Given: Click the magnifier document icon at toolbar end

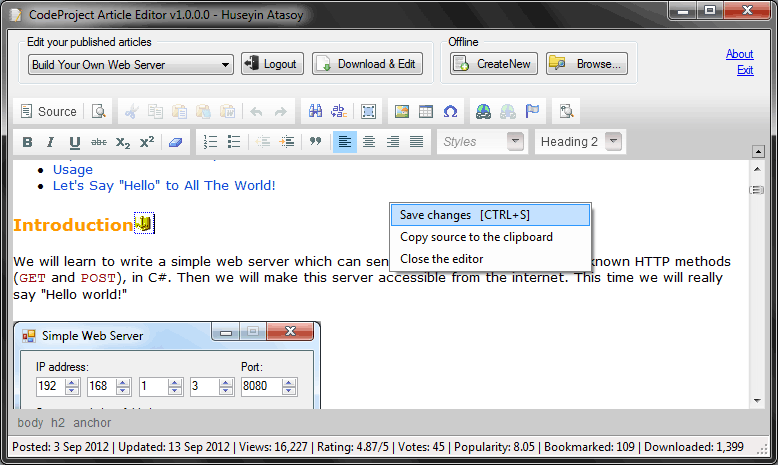Looking at the screenshot, I should pos(566,111).
